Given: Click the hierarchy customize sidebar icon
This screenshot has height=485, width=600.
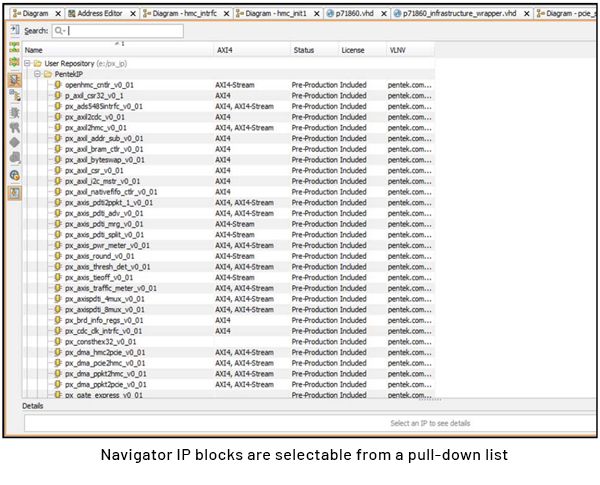Looking at the screenshot, I should coord(15,95).
